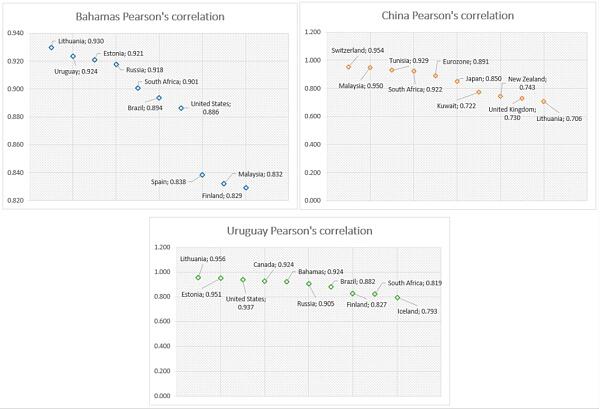Click the Eurozone 0.891 data label
600x409 pixels.
tap(466, 62)
